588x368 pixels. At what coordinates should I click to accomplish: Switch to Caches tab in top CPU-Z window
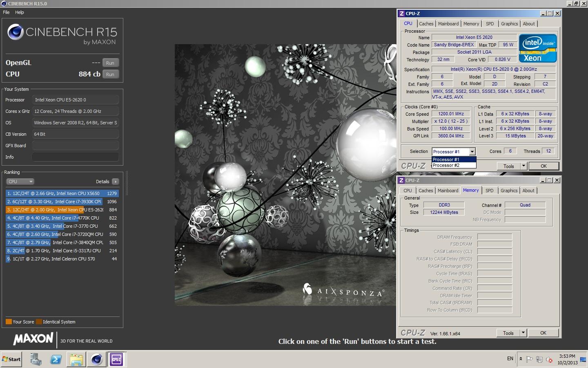(x=426, y=24)
